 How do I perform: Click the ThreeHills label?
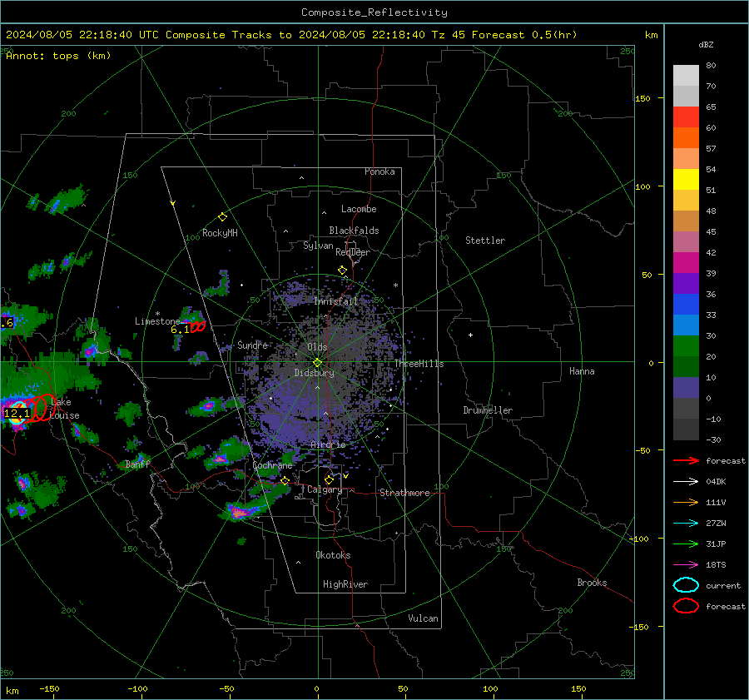[419, 364]
